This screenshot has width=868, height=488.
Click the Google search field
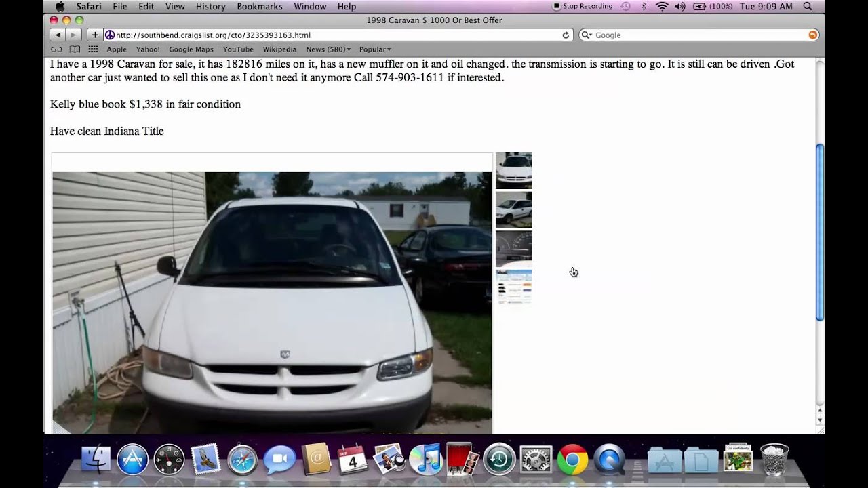coord(698,35)
